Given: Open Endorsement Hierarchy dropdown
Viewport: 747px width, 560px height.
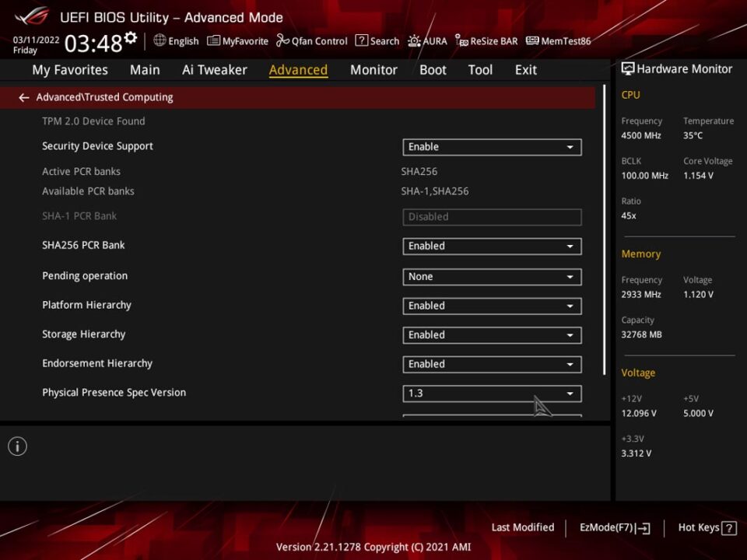Looking at the screenshot, I should [x=492, y=364].
